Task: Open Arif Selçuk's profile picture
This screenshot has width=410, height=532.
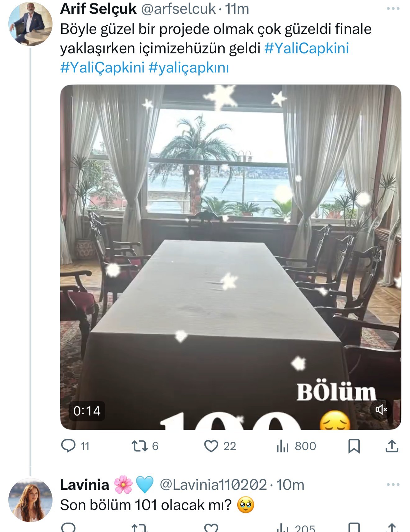Action: tap(30, 24)
